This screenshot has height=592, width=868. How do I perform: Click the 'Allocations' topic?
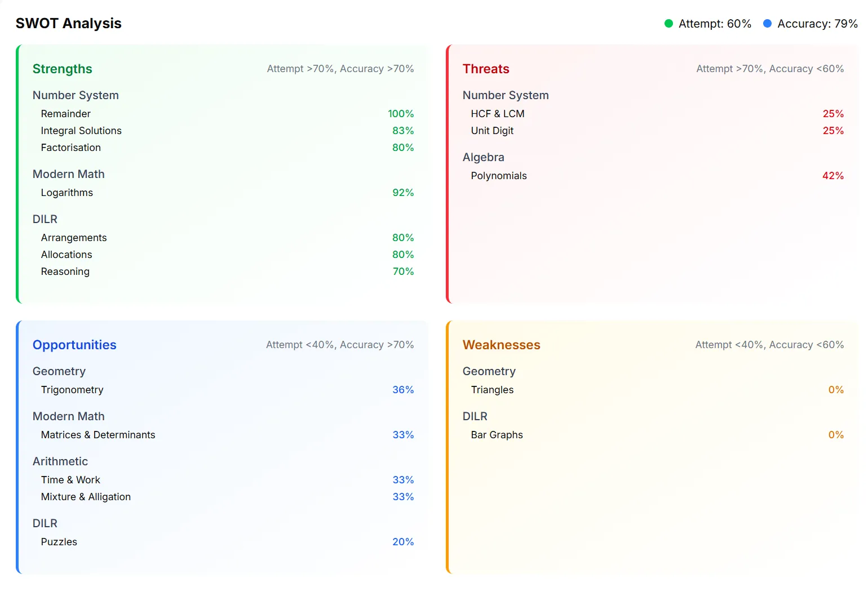[67, 255]
